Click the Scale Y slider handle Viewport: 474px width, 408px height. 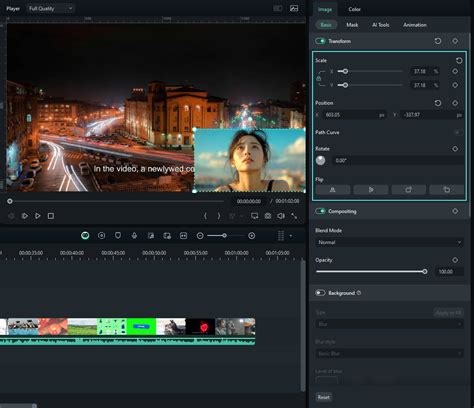[x=345, y=85]
